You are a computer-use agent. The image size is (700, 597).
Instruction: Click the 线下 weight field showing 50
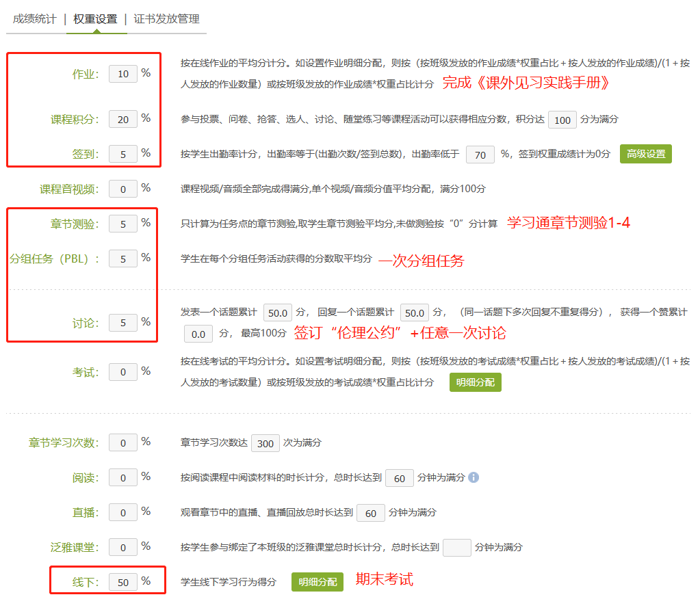tap(122, 581)
